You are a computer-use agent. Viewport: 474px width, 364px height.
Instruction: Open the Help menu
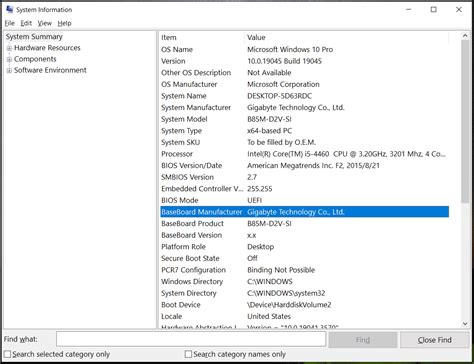pos(64,23)
